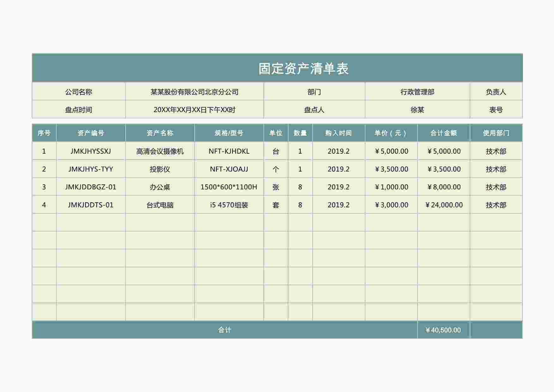Select the 单位 column header

coord(276,133)
